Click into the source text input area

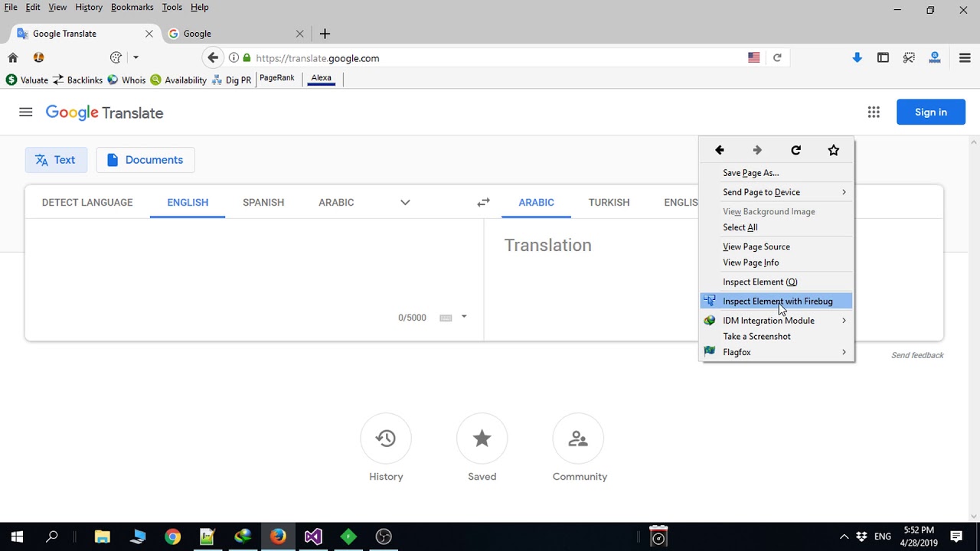coord(253,264)
